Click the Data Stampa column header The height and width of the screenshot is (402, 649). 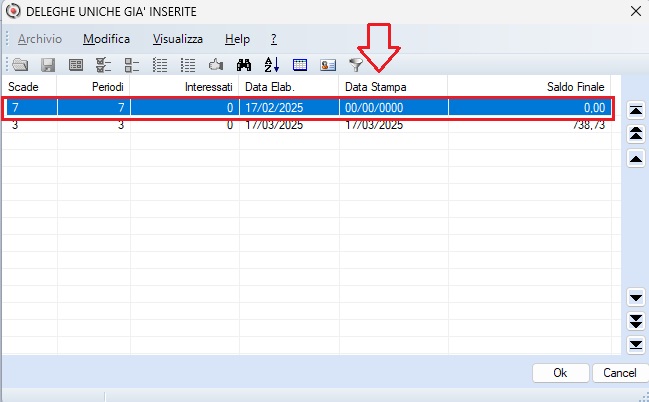pos(393,87)
